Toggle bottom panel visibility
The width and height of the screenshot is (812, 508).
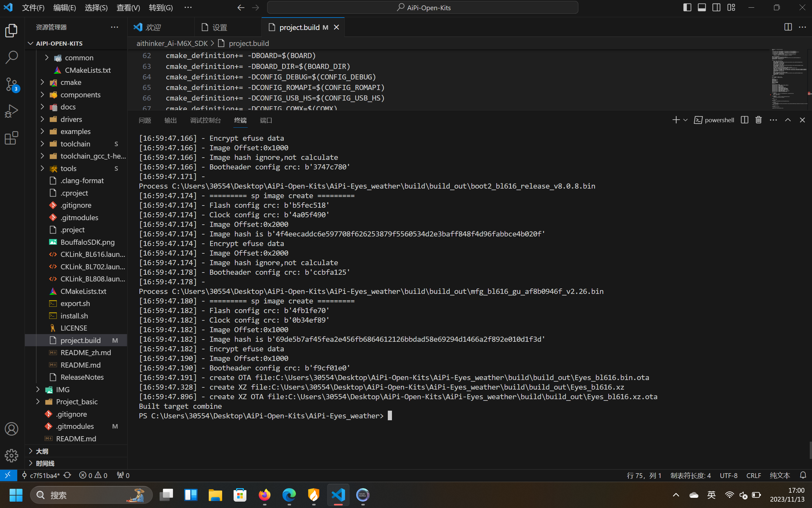(x=702, y=7)
